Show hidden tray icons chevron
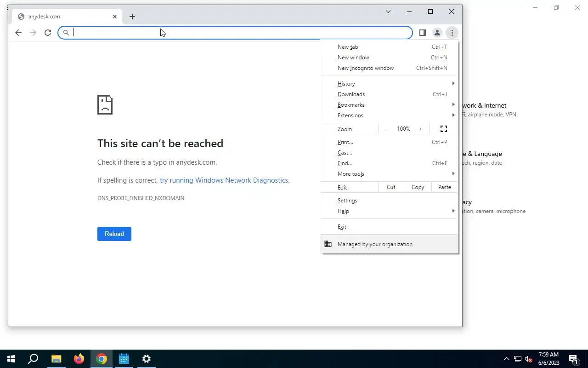Screen dimensions: 588x368 tap(507, 359)
